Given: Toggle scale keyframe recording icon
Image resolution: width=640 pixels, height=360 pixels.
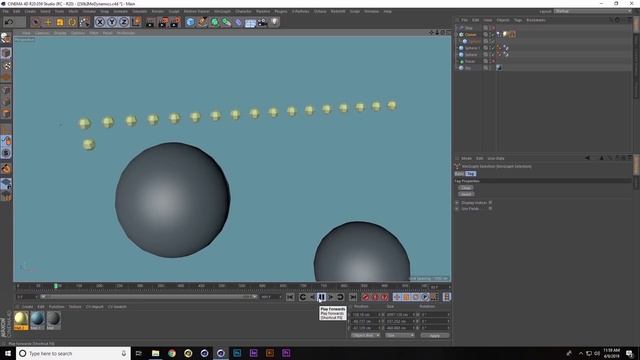Looking at the screenshot, I should [406, 297].
